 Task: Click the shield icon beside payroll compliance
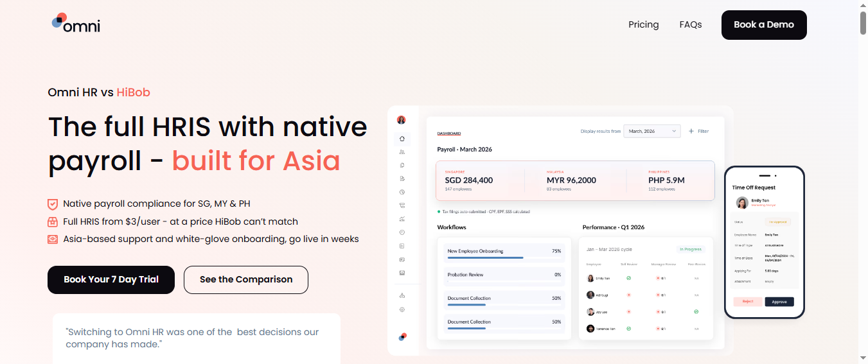[x=53, y=204]
